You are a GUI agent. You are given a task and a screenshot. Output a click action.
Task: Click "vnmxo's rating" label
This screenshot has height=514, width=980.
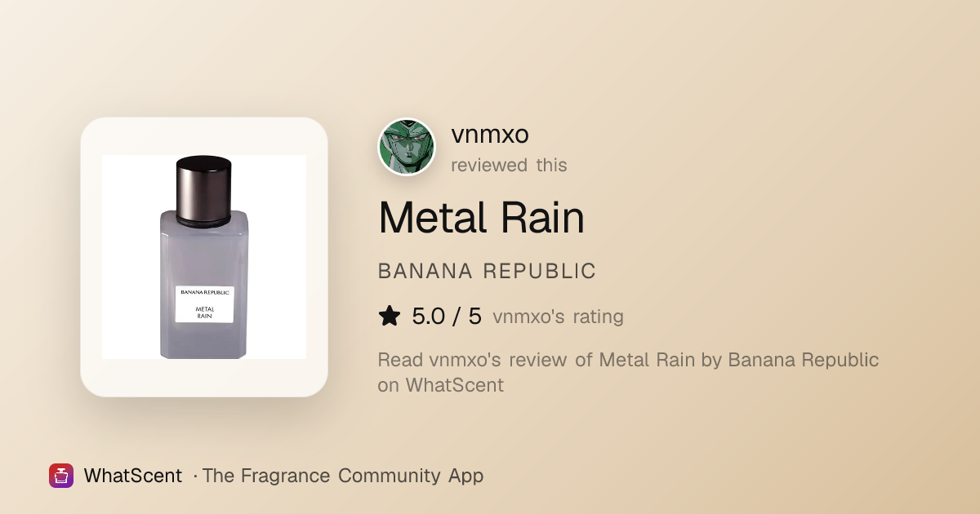[558, 317]
